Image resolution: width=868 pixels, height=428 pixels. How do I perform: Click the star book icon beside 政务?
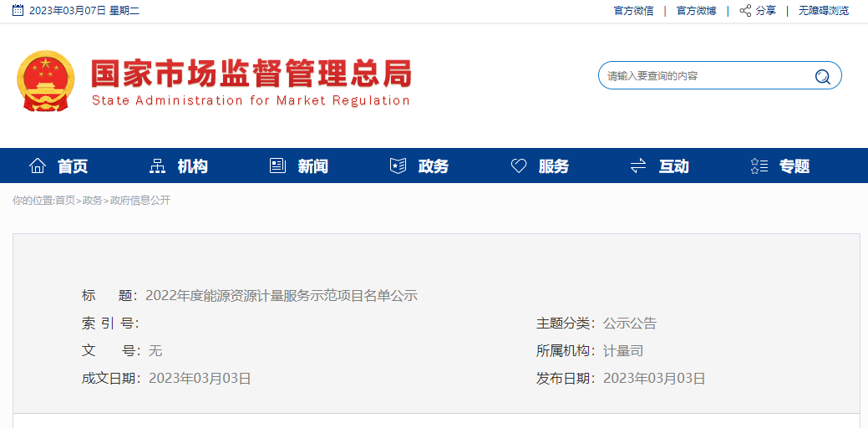point(398,166)
